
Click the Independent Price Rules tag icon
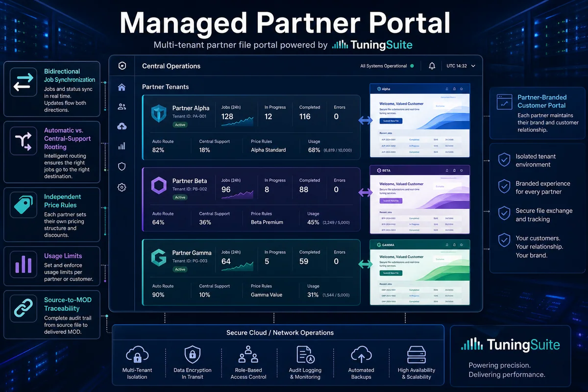[24, 204]
